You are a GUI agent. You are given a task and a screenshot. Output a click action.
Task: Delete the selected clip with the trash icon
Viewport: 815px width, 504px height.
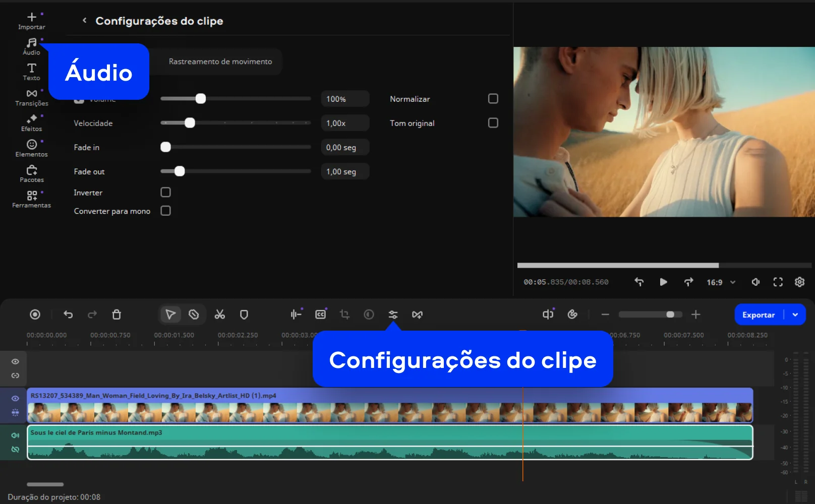point(117,314)
